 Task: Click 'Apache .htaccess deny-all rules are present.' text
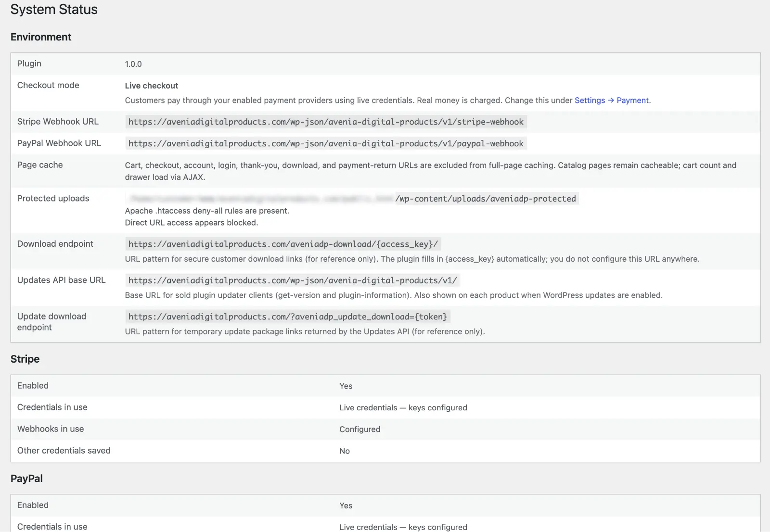tap(207, 211)
